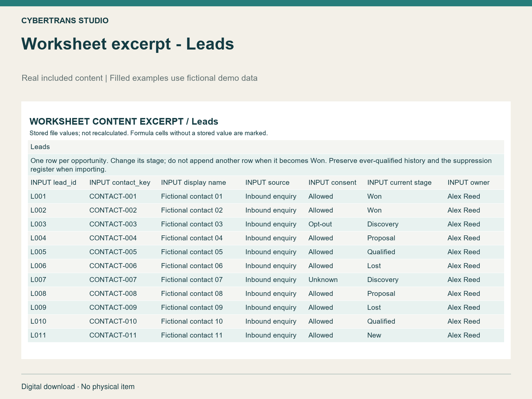
Task: Select the Won stage in row L002
Action: coord(374,210)
